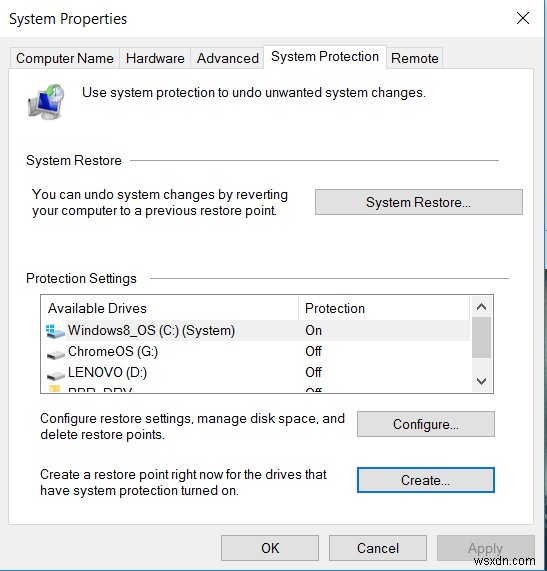Cancel the System Properties dialog
This screenshot has width=547, height=571.
tap(378, 548)
